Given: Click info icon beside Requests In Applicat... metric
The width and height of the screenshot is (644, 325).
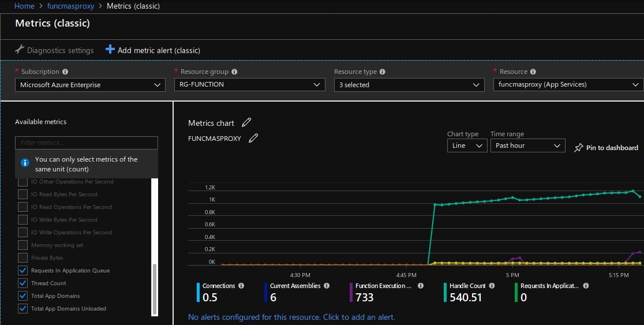Looking at the screenshot, I should click(586, 286).
